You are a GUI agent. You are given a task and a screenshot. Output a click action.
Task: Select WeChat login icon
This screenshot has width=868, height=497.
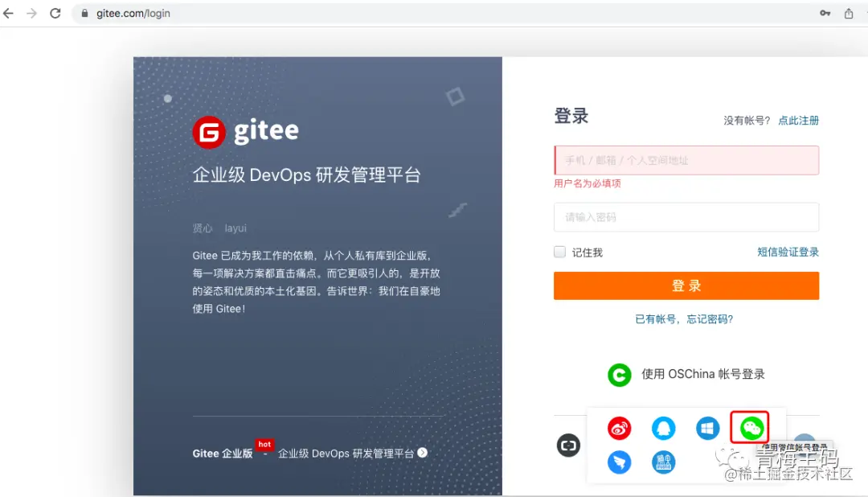[x=749, y=428]
